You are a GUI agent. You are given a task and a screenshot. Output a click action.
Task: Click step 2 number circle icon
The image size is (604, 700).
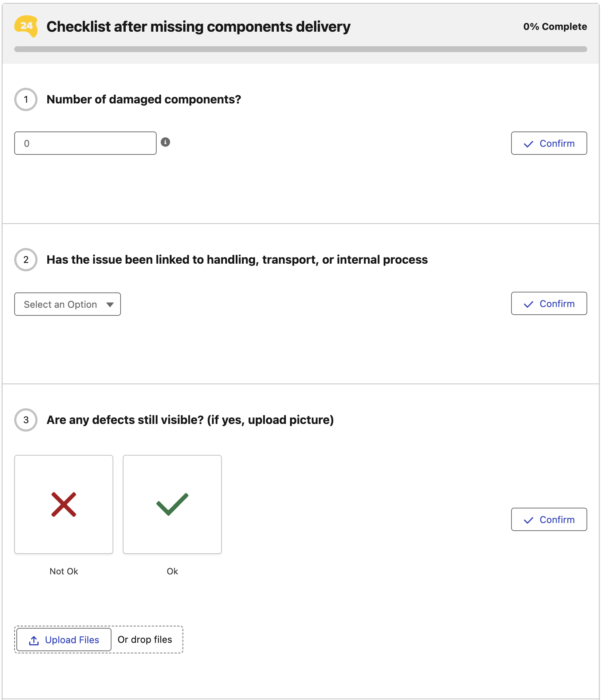(26, 260)
